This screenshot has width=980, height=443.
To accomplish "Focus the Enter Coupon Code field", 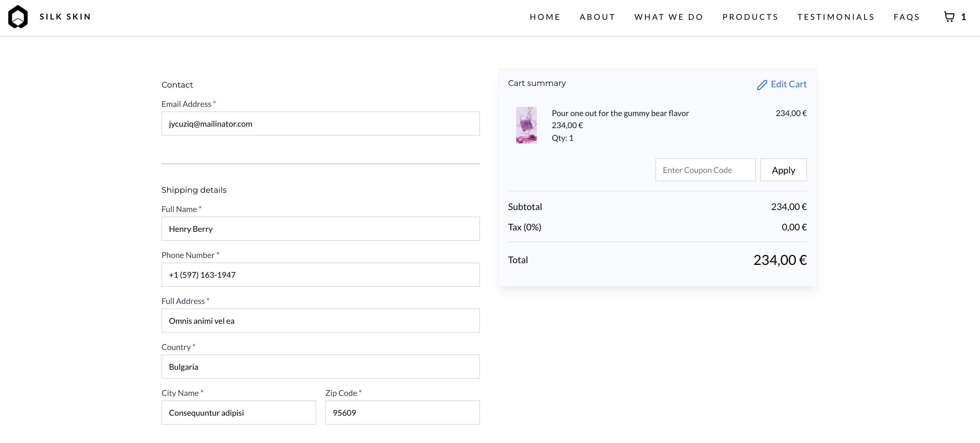I will pyautogui.click(x=705, y=170).
